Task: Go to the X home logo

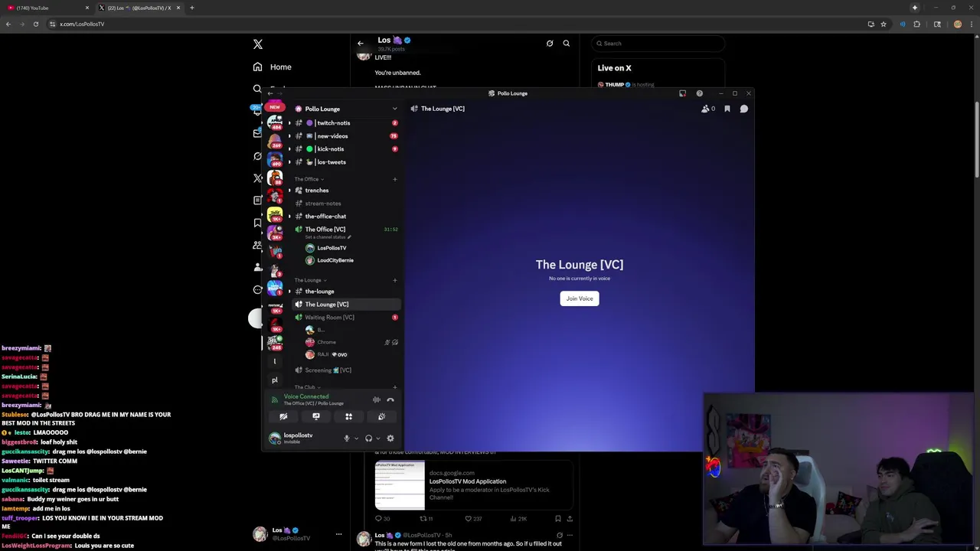Action: (258, 44)
